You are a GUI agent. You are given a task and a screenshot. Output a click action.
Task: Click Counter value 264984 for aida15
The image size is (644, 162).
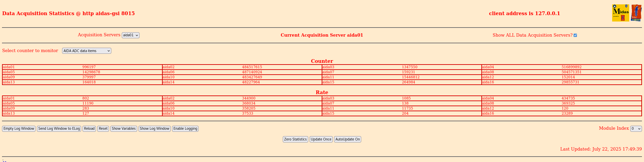click(409, 82)
